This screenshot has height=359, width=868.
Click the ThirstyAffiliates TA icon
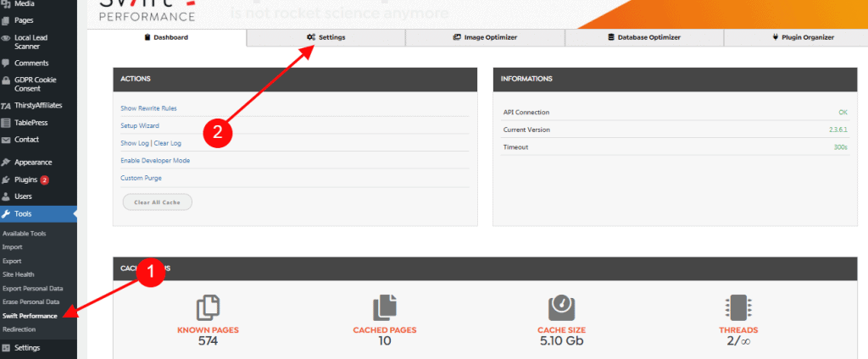(6, 106)
